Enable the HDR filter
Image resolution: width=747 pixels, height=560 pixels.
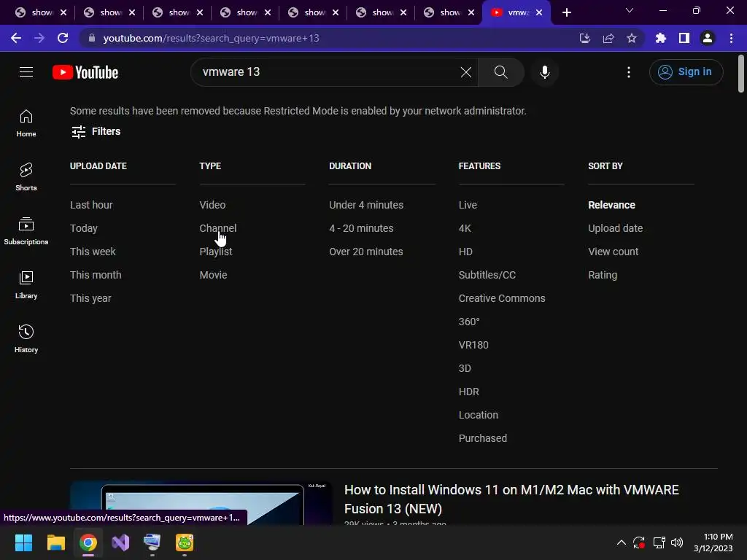click(469, 392)
